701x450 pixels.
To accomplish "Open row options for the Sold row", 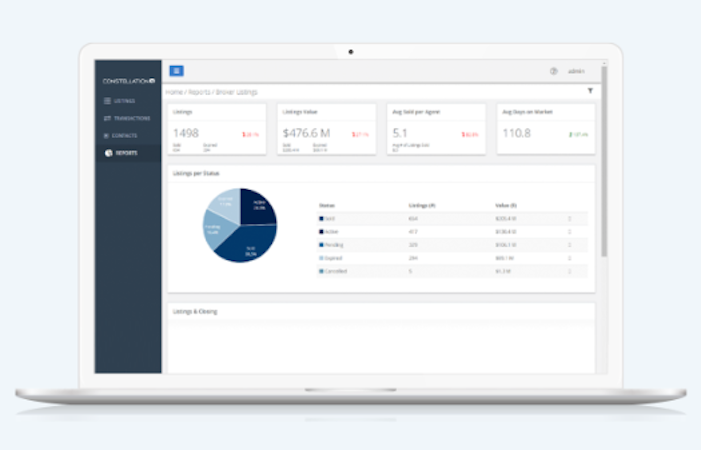I will tap(570, 219).
